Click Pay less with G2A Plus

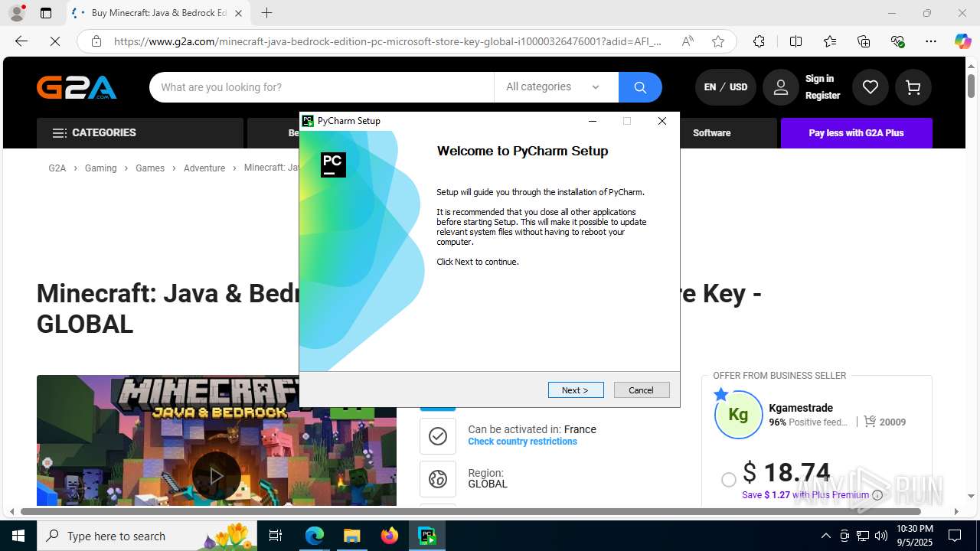pyautogui.click(x=856, y=133)
